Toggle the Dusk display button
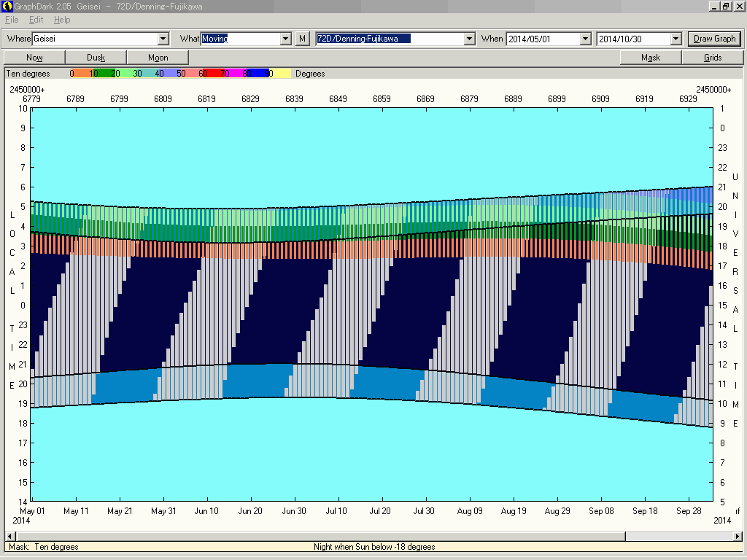The height and width of the screenshot is (560, 747). (96, 58)
